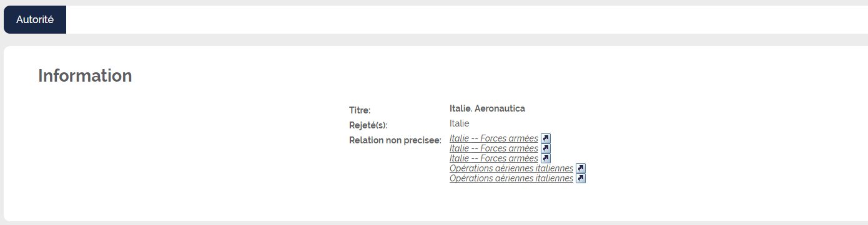Open external icon beside third Forces armées link

(546, 158)
